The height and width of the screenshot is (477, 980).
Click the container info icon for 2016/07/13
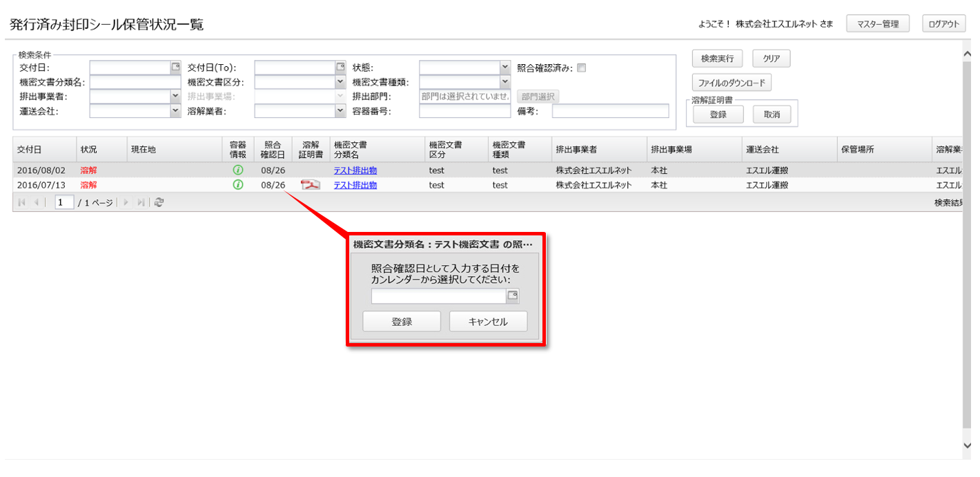click(238, 185)
